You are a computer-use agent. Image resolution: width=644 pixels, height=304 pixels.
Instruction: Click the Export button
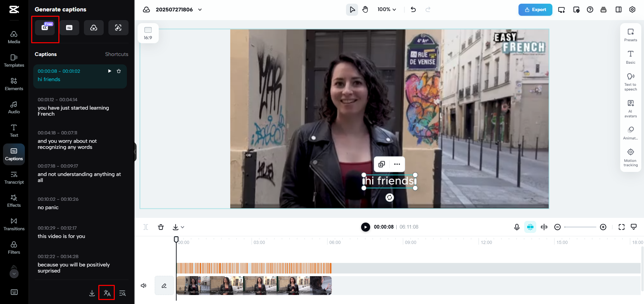coord(535,10)
